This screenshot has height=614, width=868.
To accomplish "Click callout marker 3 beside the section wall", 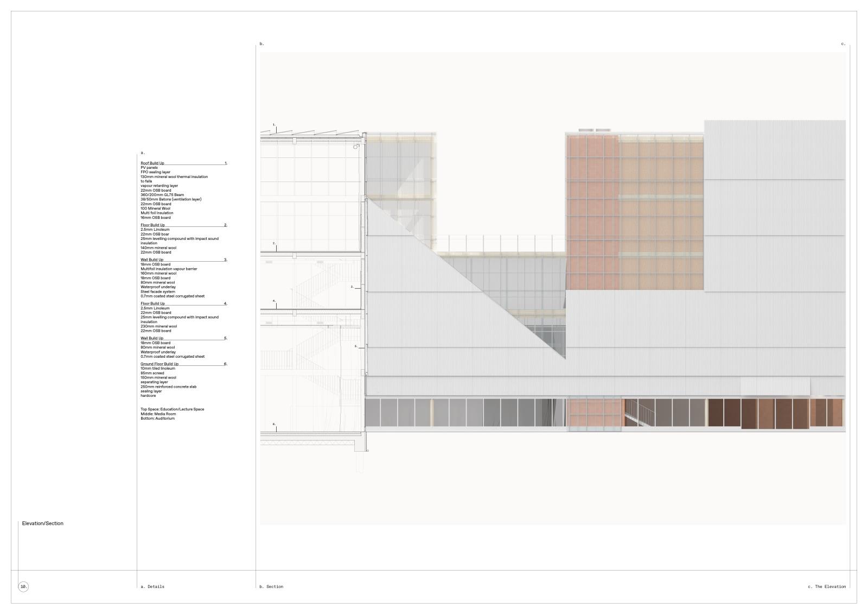I will click(352, 287).
